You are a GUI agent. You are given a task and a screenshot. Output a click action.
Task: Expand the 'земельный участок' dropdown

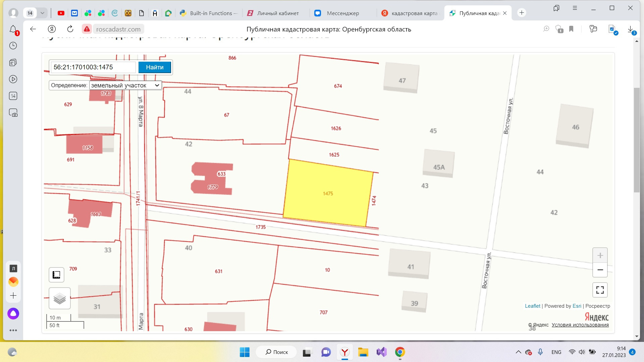(x=125, y=85)
